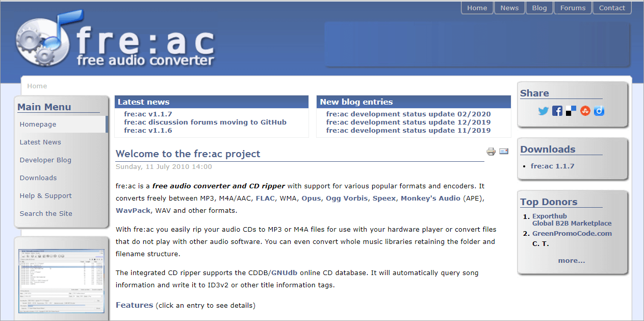Open the Developer Blog menu entry
This screenshot has width=644, height=321.
pyautogui.click(x=45, y=160)
